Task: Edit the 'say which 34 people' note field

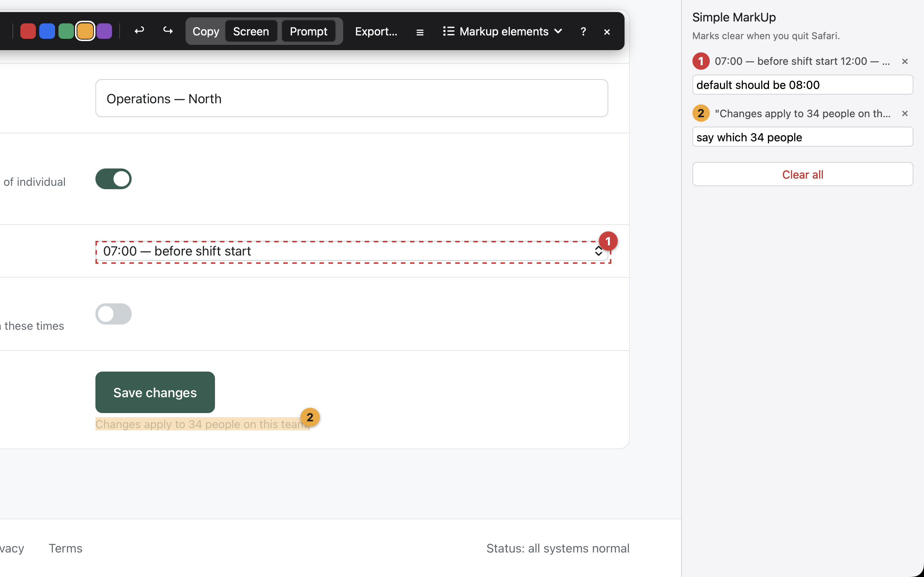Action: coord(803,137)
